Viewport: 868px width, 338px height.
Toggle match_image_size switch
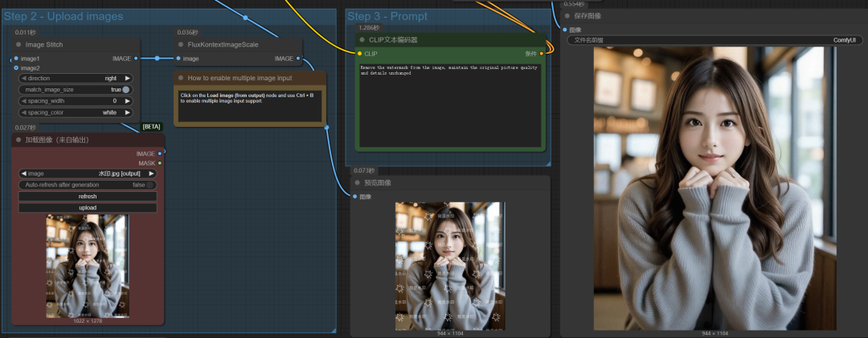tap(126, 90)
